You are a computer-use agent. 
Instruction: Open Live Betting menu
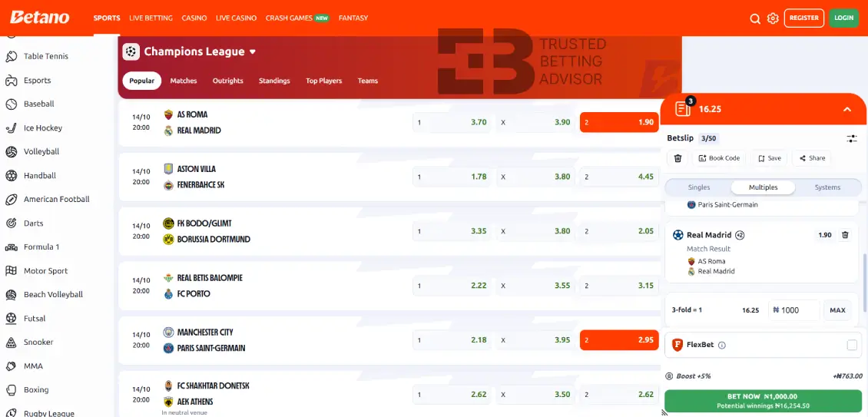(x=151, y=18)
